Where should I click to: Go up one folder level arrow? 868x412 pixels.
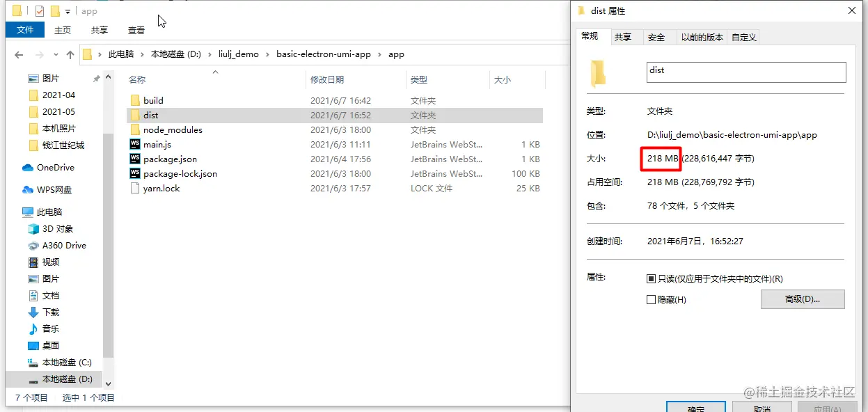click(x=70, y=54)
